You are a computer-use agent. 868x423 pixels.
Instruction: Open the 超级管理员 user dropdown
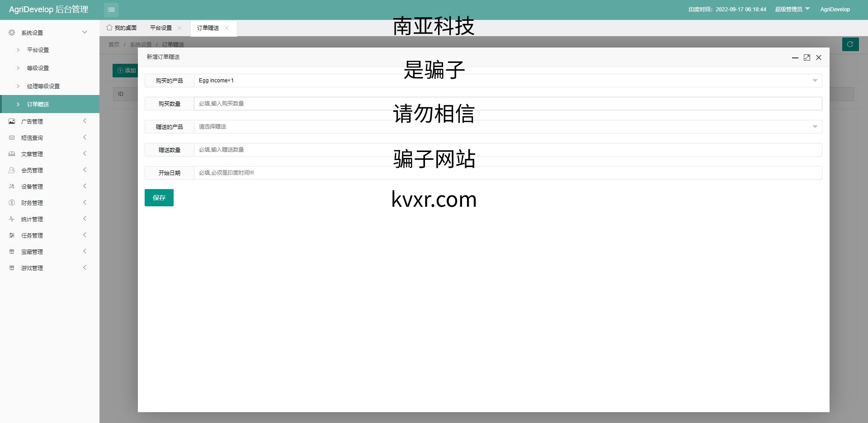pos(793,9)
